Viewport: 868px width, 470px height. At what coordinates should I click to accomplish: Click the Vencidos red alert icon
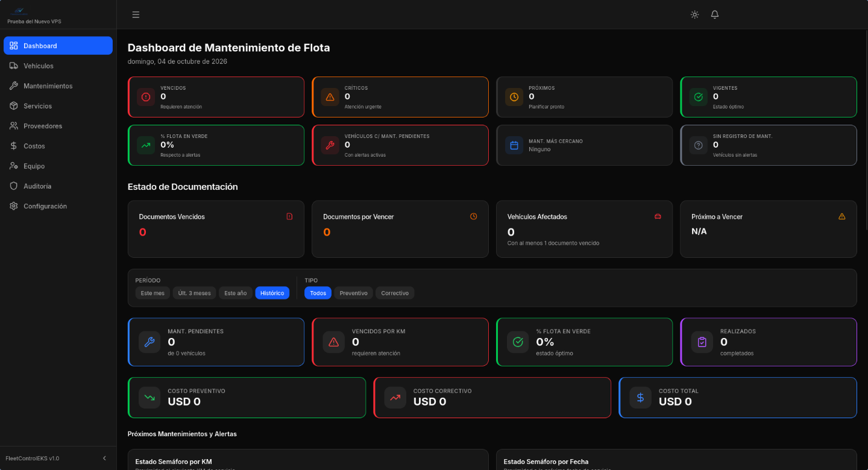coord(146,96)
